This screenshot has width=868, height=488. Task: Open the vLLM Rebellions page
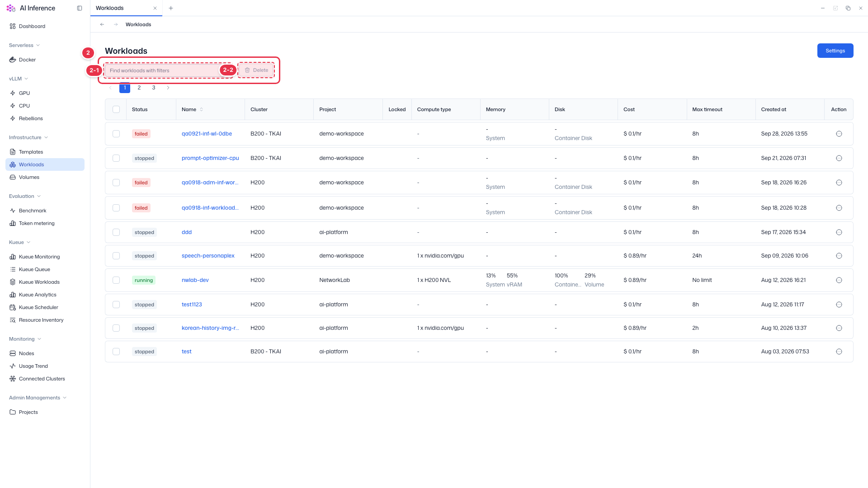coord(31,118)
